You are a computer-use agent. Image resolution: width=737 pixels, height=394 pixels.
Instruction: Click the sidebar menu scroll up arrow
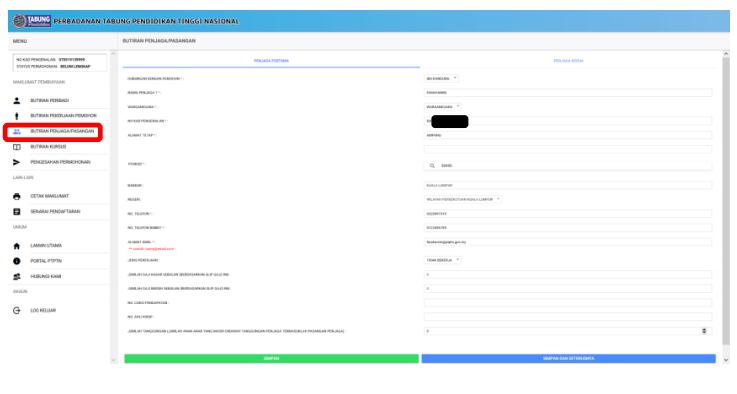click(x=113, y=54)
